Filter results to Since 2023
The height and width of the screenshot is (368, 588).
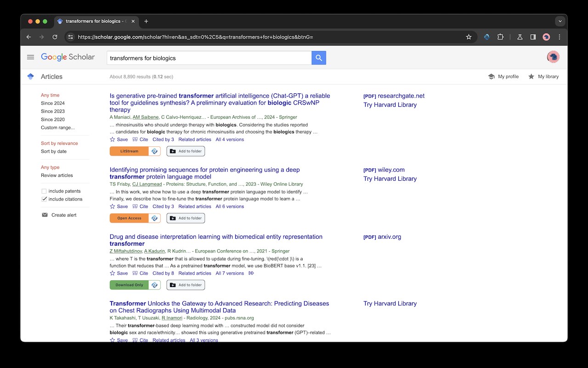click(x=53, y=111)
